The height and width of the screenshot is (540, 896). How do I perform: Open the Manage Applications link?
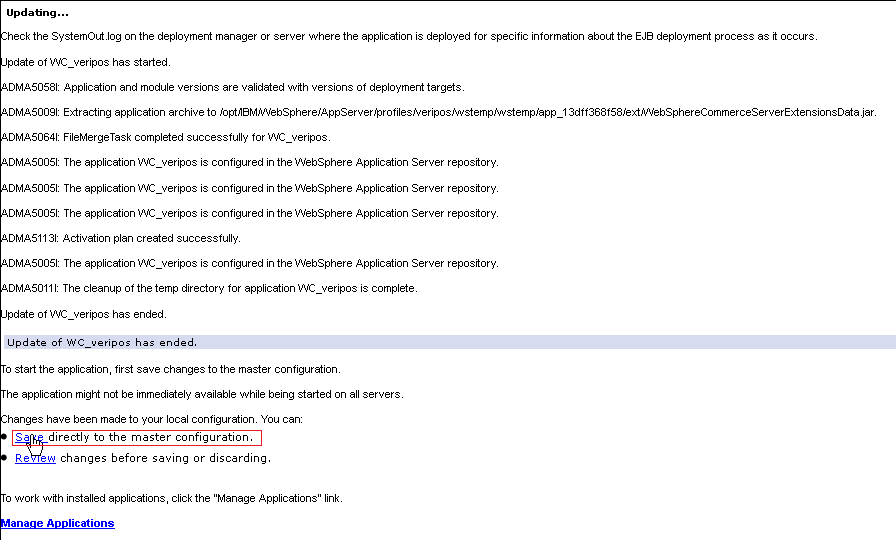pyautogui.click(x=57, y=523)
